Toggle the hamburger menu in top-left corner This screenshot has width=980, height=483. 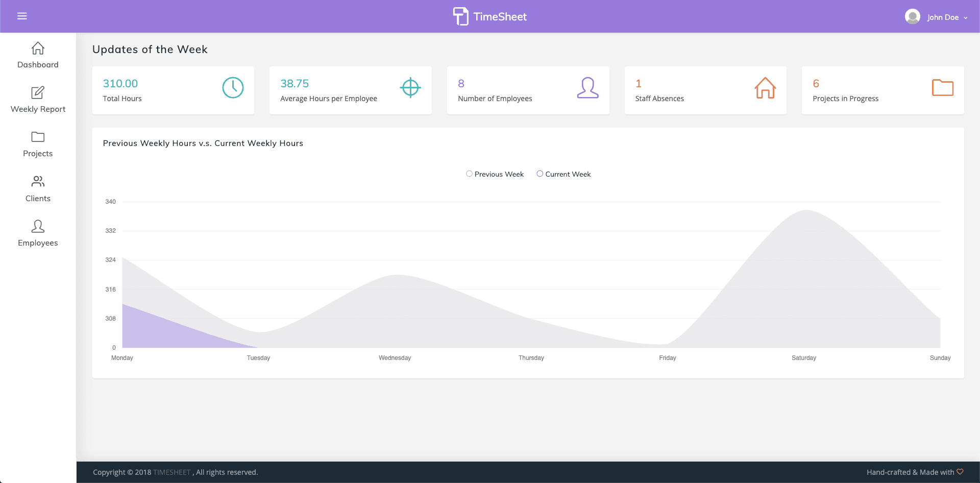click(22, 16)
